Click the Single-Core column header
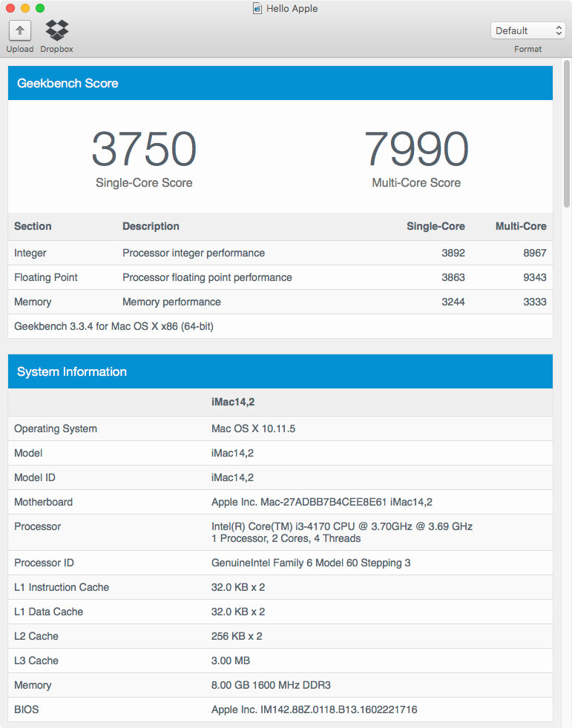 (435, 226)
